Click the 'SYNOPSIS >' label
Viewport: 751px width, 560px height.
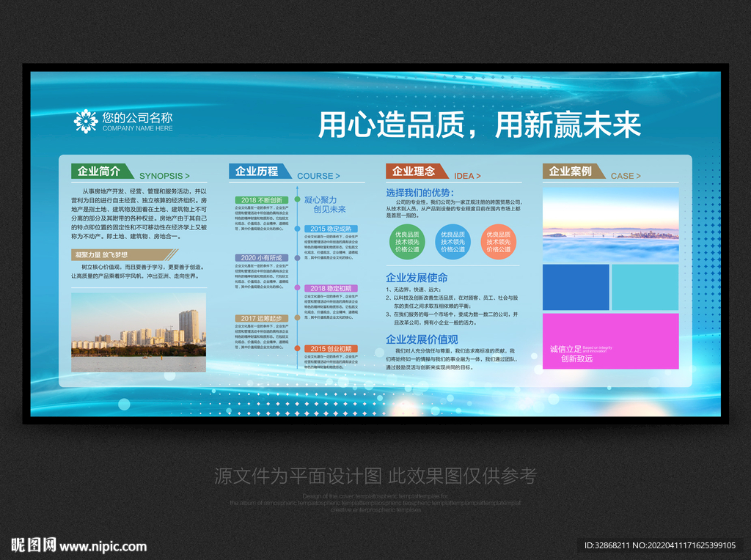[164, 176]
